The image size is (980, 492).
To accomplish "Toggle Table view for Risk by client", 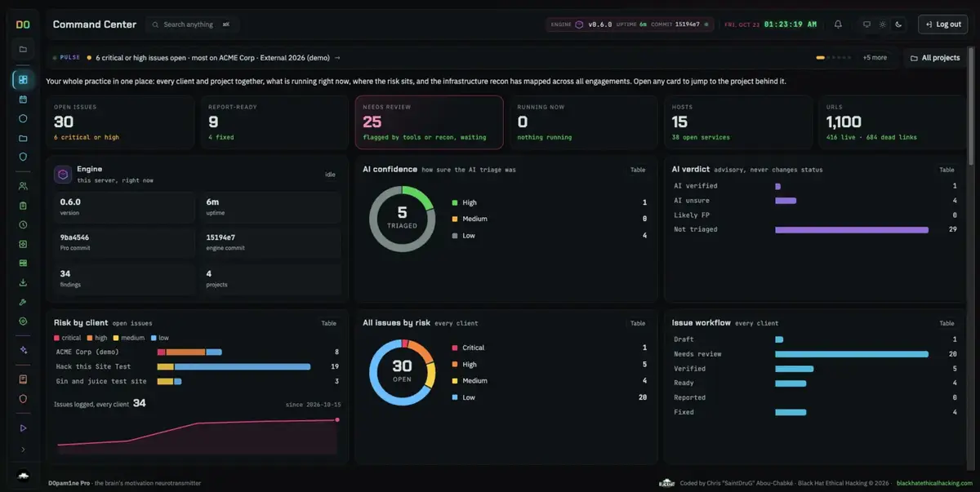I will point(328,323).
